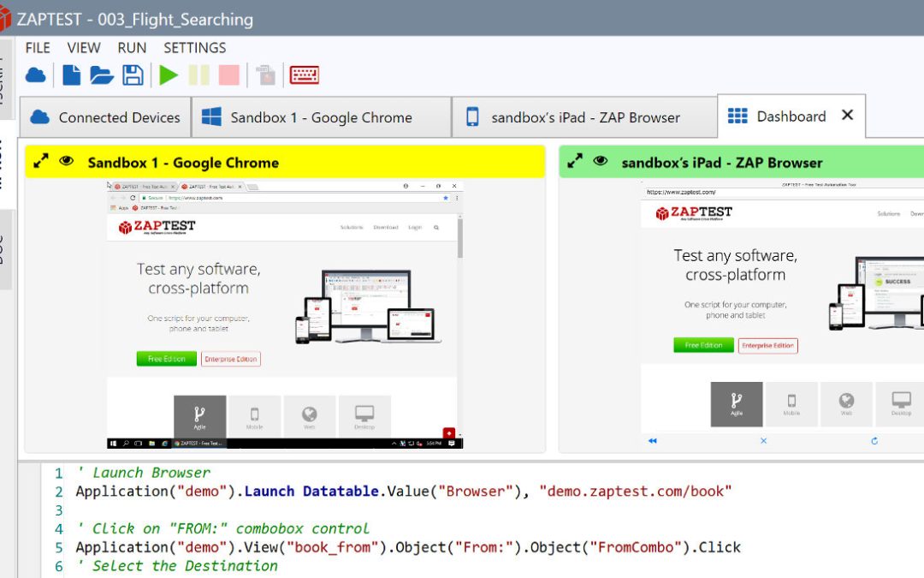Click the refresh icon in iPad browser bar
924x578 pixels.
click(x=874, y=441)
